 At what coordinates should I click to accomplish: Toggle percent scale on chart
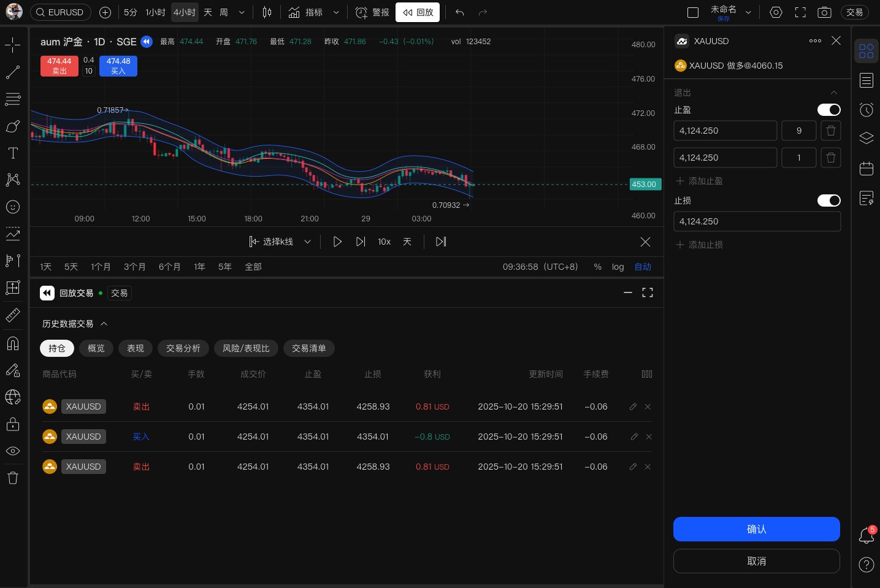[597, 267]
